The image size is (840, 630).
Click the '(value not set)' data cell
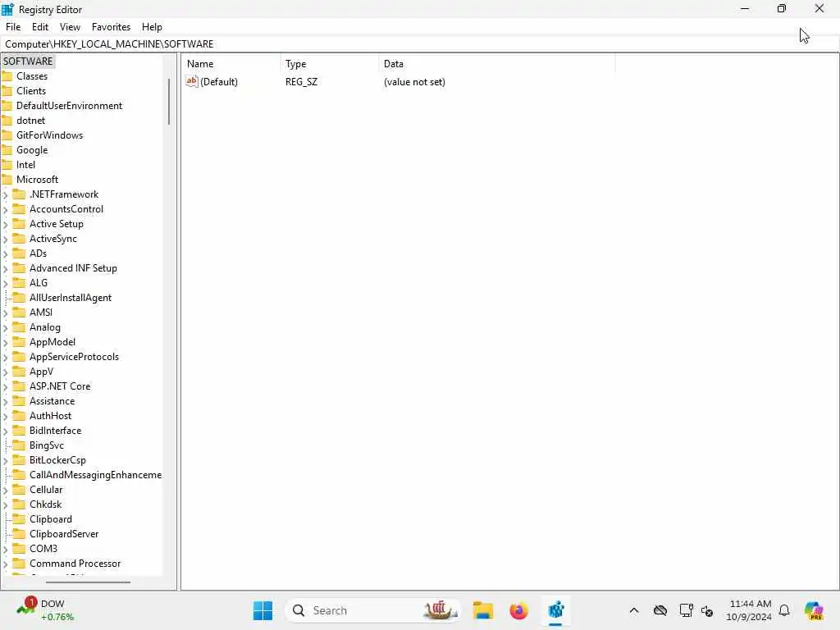tap(414, 81)
